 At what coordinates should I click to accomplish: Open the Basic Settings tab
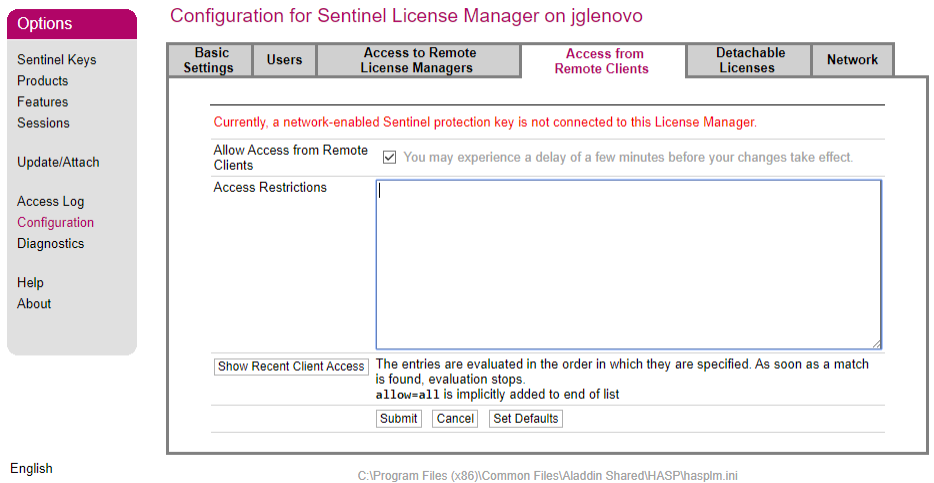click(208, 60)
